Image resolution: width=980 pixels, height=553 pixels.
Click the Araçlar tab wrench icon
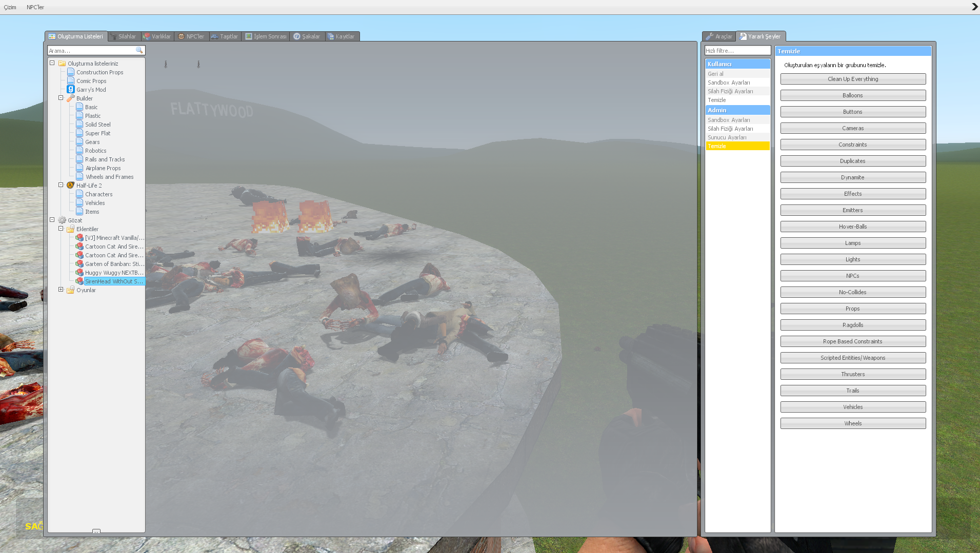pos(710,36)
